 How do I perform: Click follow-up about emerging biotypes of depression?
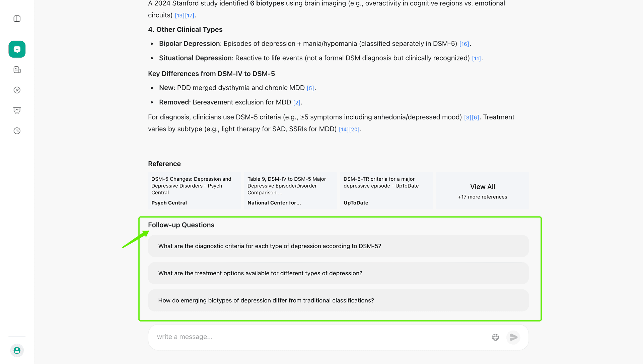point(338,300)
